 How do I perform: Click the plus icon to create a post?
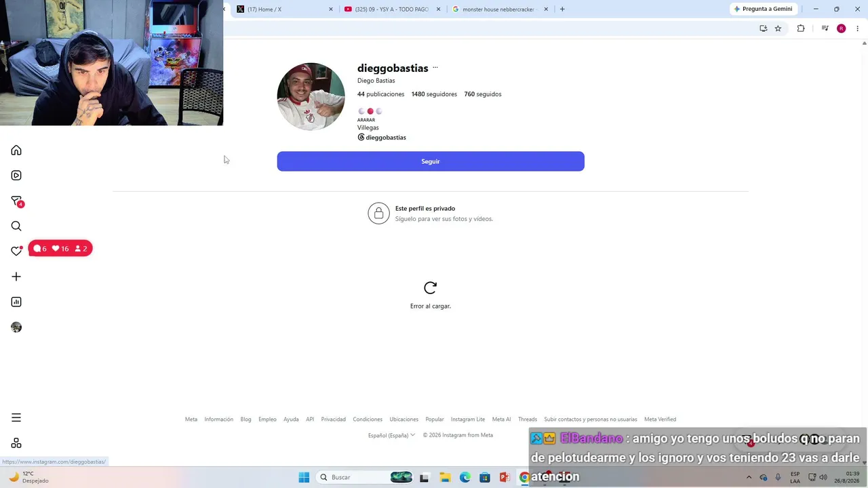(x=16, y=277)
